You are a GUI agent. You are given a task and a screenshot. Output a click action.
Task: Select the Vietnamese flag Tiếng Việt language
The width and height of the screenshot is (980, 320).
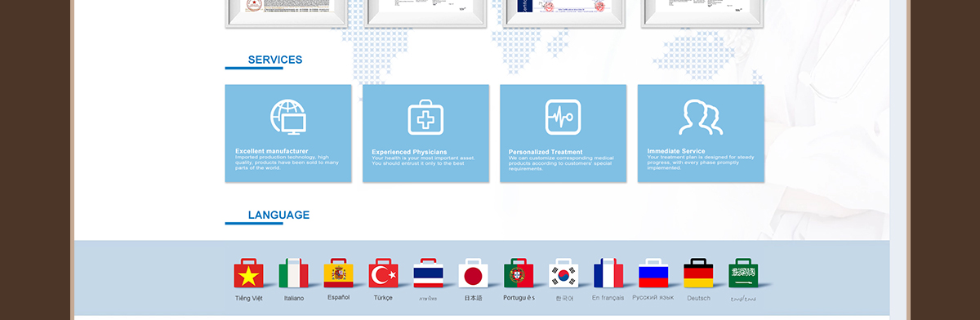pyautogui.click(x=248, y=273)
